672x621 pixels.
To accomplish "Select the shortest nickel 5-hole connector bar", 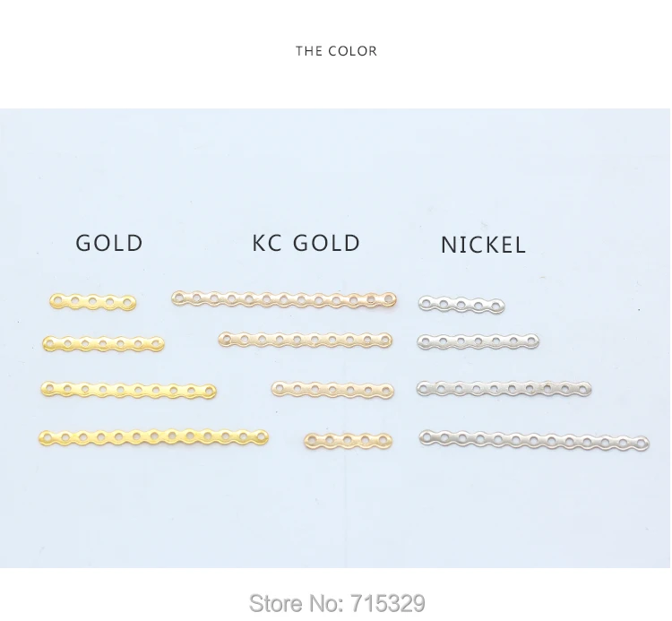I will click(x=461, y=305).
